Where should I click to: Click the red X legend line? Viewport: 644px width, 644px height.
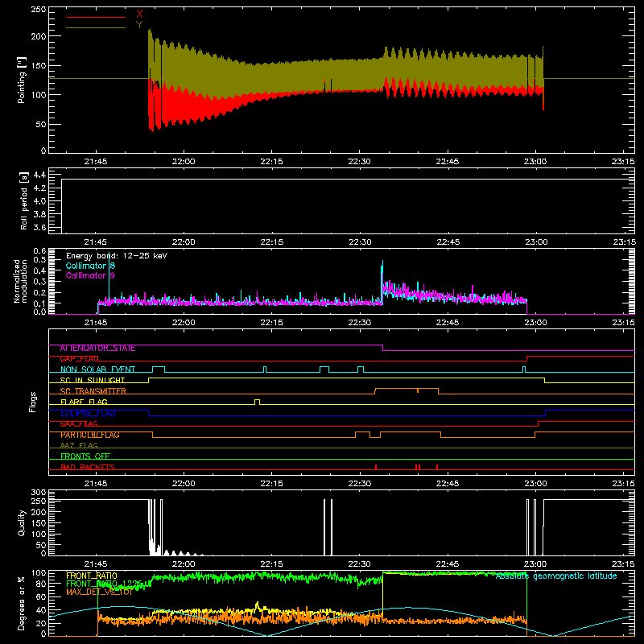[x=96, y=17]
